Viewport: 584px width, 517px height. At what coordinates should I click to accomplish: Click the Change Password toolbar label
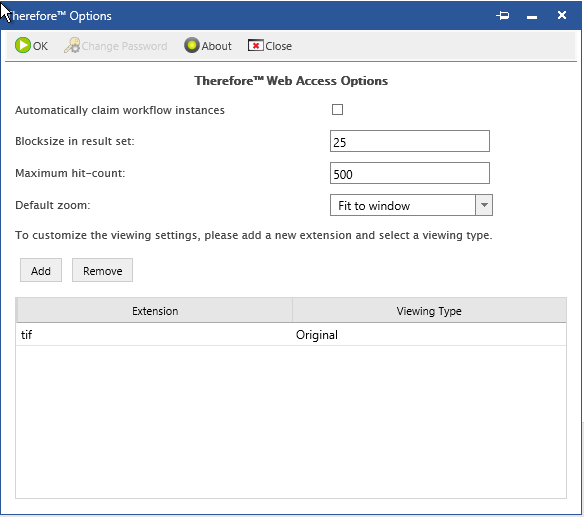[124, 46]
